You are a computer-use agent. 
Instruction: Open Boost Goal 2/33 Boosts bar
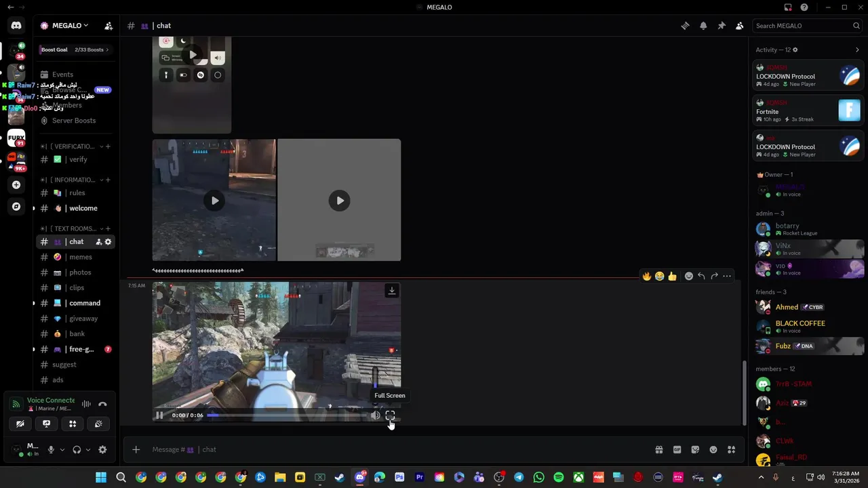tap(75, 49)
